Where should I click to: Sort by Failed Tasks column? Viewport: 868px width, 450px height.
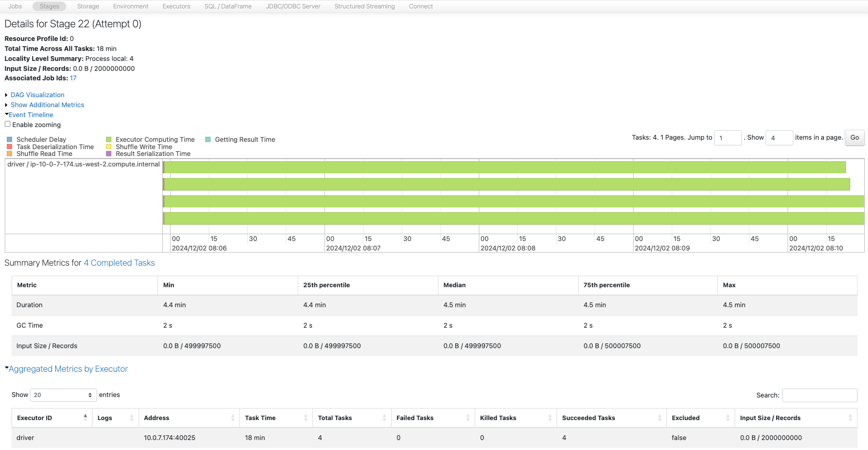pyautogui.click(x=433, y=418)
